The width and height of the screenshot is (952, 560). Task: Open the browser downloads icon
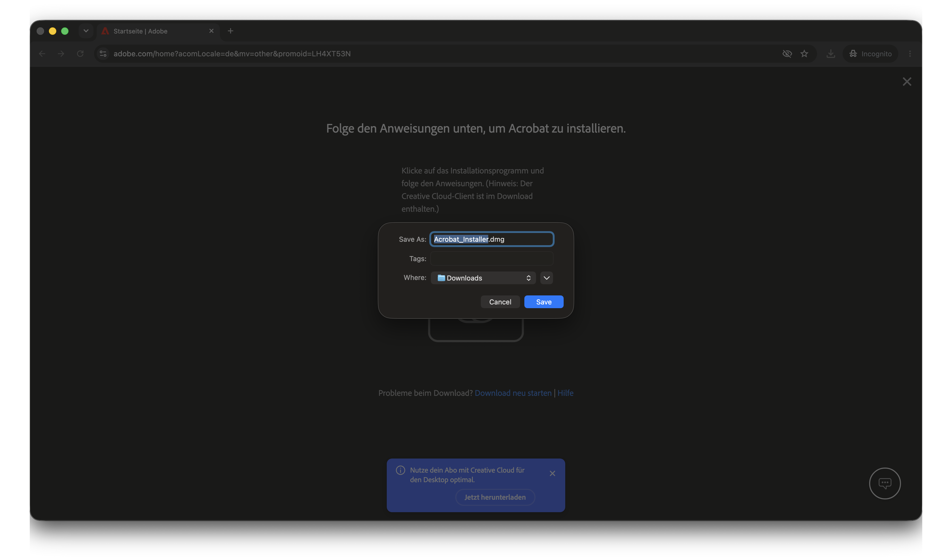(830, 54)
